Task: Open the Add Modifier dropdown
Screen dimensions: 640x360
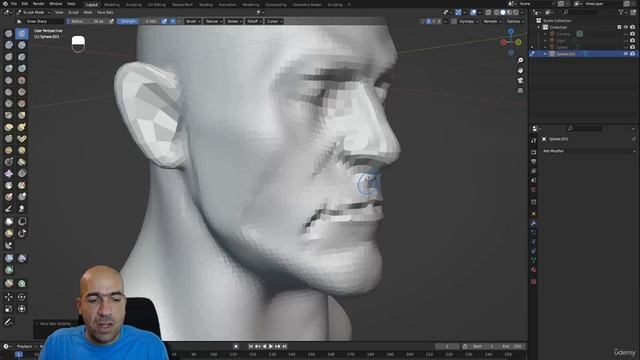Action: tap(589, 151)
